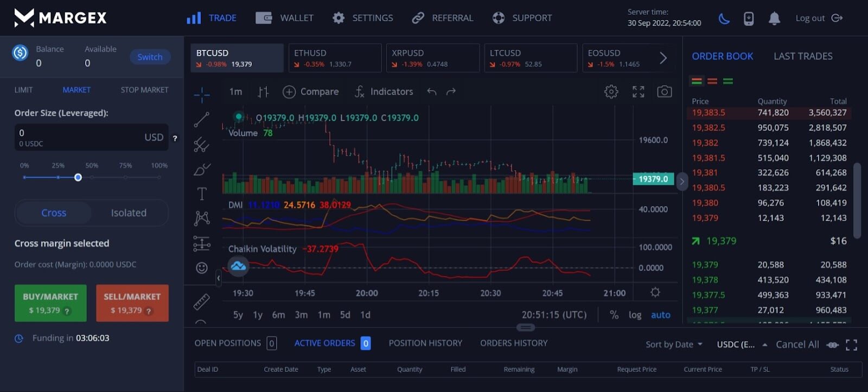Expand the Sort by Date dropdown
The image size is (868, 392).
point(674,344)
